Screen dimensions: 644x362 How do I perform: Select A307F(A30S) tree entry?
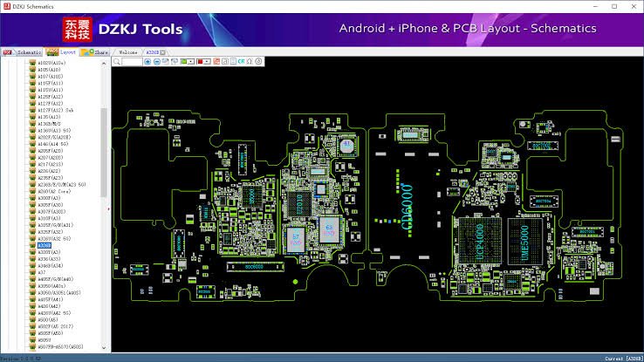coord(51,211)
